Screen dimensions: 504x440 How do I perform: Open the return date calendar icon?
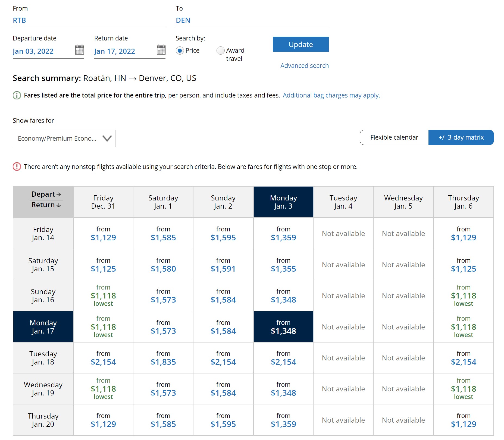161,50
